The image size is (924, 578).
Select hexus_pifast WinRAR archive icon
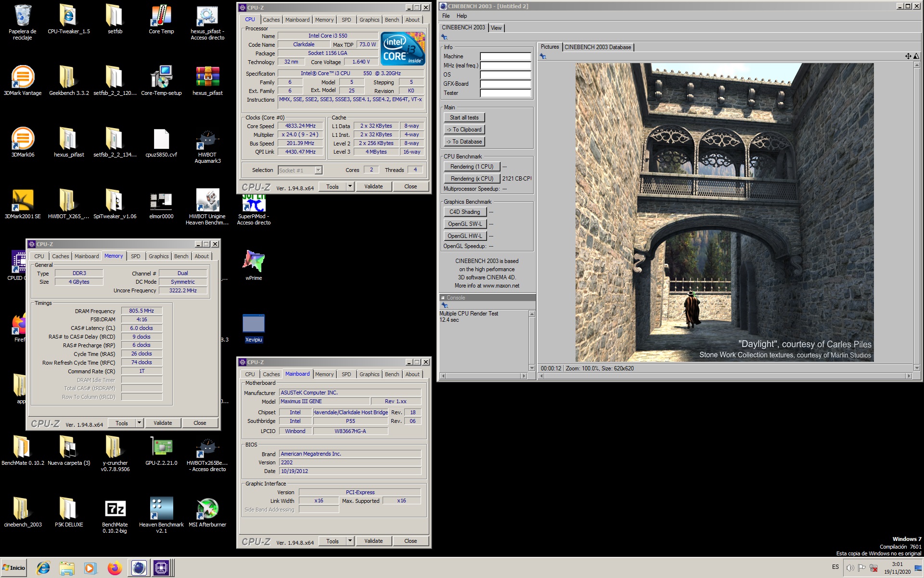[x=207, y=80]
